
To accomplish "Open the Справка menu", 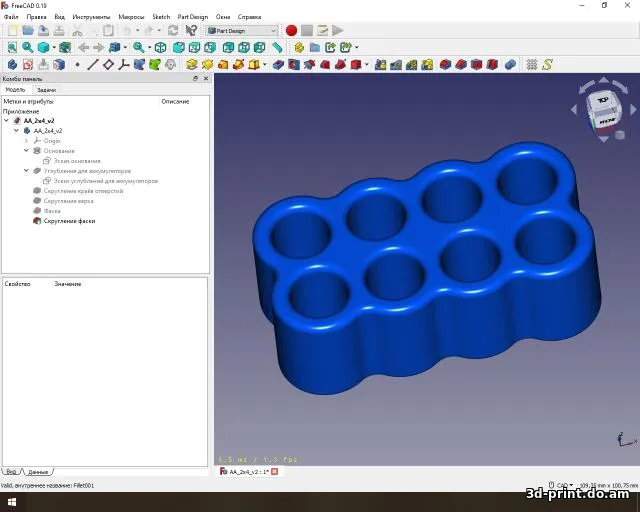I will tap(249, 17).
